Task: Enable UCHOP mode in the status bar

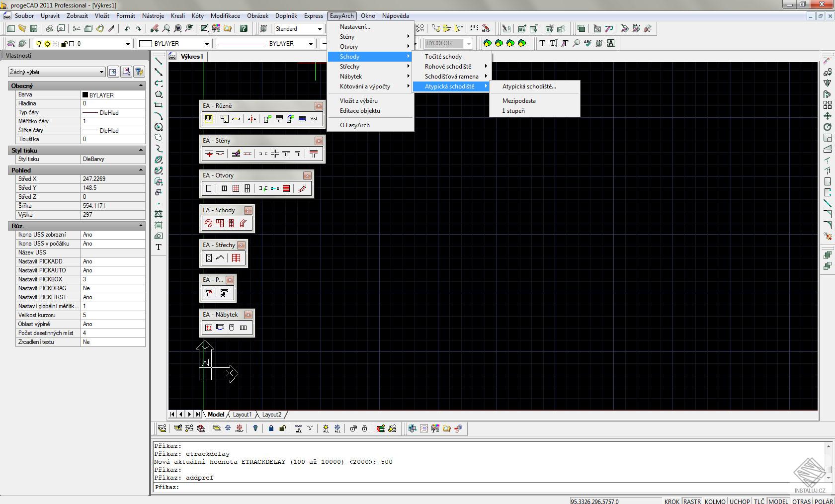Action: 740,501
